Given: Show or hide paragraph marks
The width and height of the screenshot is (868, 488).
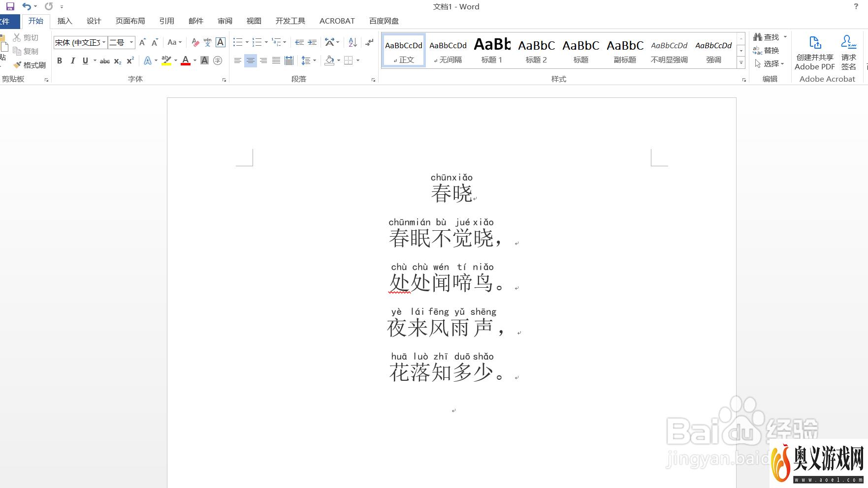Looking at the screenshot, I should click(x=369, y=42).
